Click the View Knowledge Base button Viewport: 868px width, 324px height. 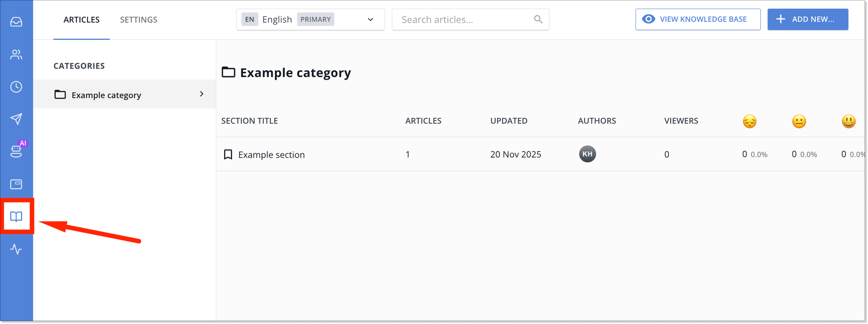(x=698, y=19)
